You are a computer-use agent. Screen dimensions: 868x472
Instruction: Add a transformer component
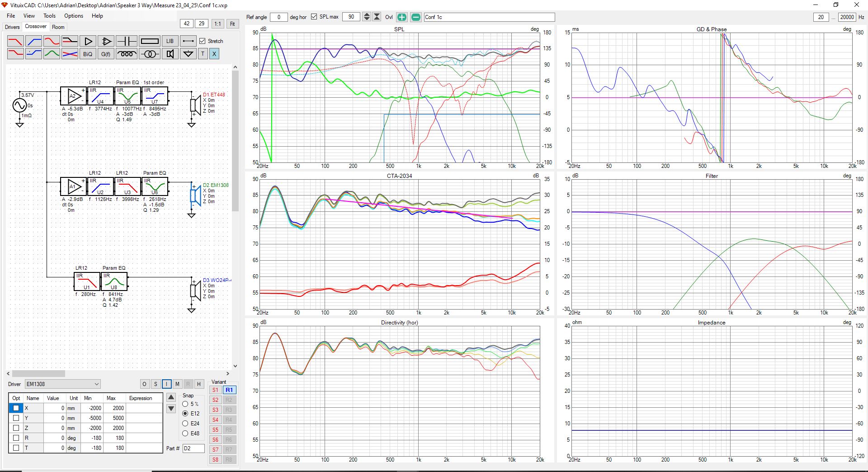click(150, 54)
